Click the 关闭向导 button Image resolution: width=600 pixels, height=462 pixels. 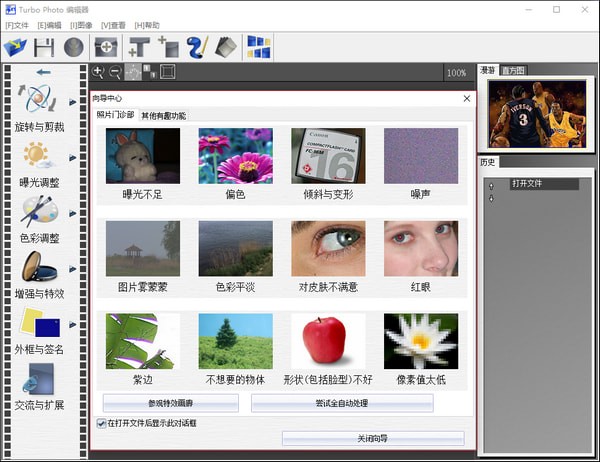click(x=372, y=438)
